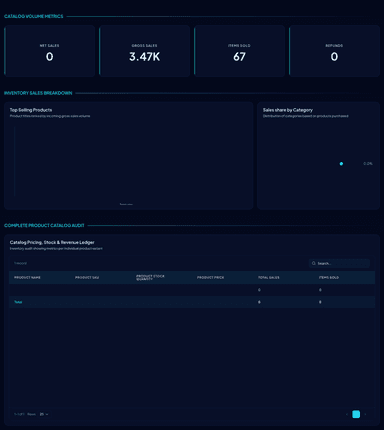This screenshot has height=430, width=384.
Task: Sort by Product Name column header
Action: (27, 277)
